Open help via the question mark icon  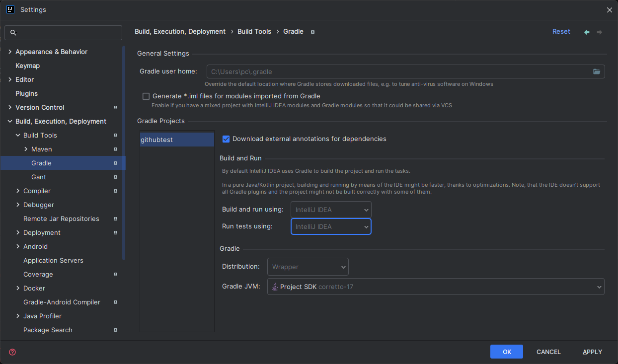tap(12, 352)
